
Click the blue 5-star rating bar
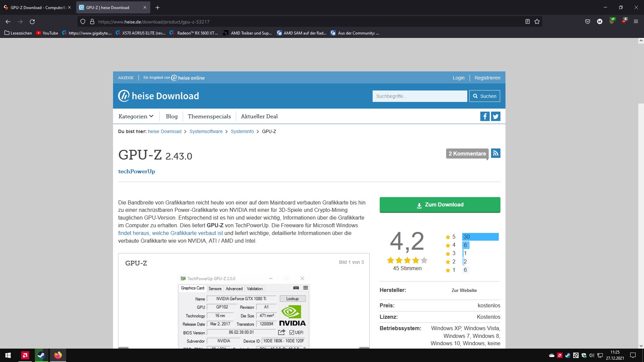click(x=480, y=237)
